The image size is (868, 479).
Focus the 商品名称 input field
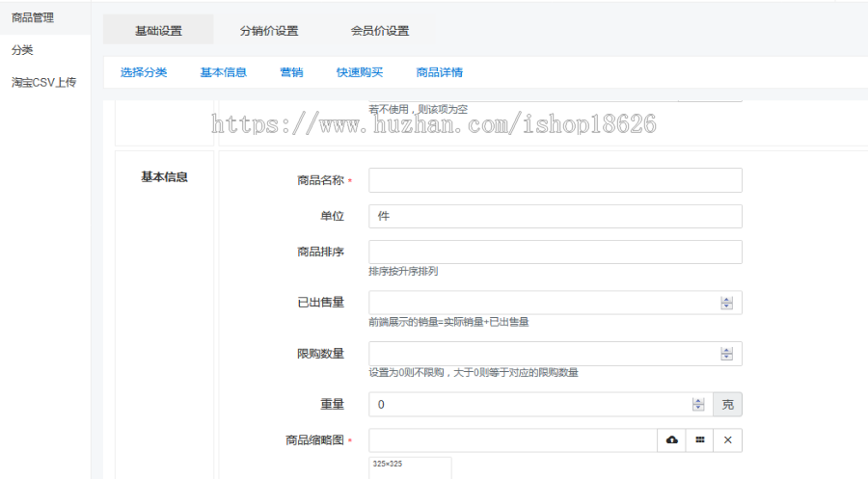pos(556,180)
